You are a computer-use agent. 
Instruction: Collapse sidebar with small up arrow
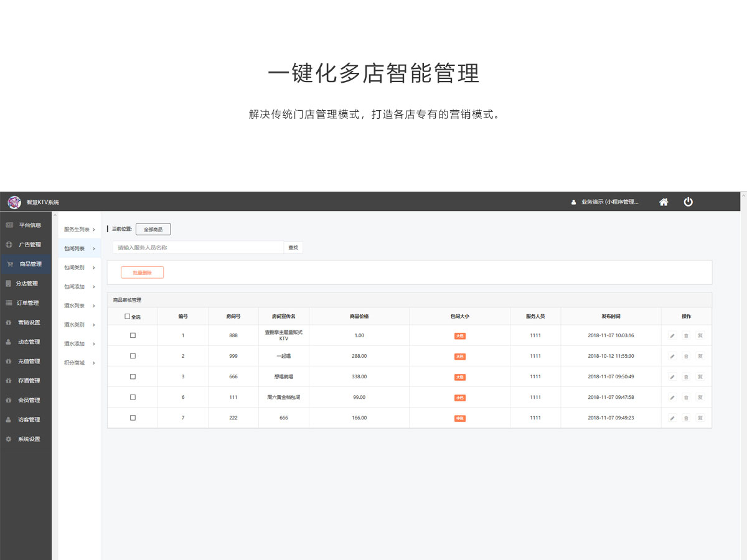click(55, 216)
